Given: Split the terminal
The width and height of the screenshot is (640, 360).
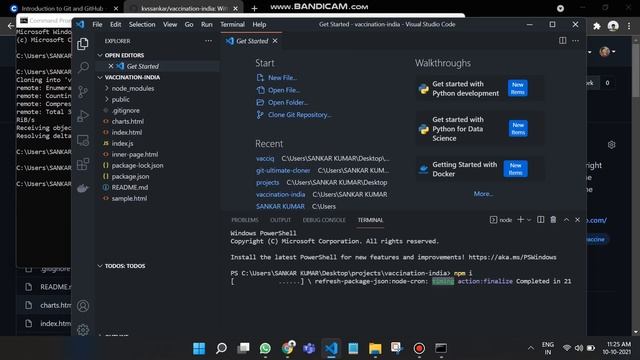Looking at the screenshot, I should click(540, 220).
